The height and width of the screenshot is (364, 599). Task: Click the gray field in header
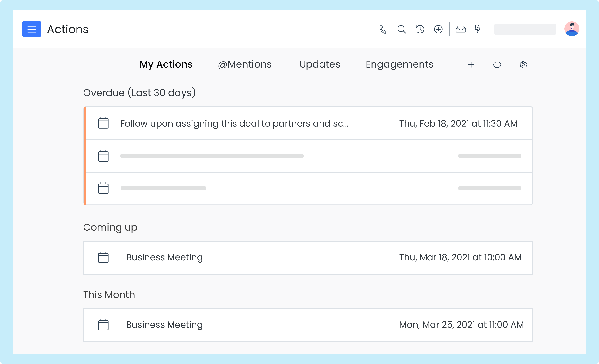click(x=525, y=29)
